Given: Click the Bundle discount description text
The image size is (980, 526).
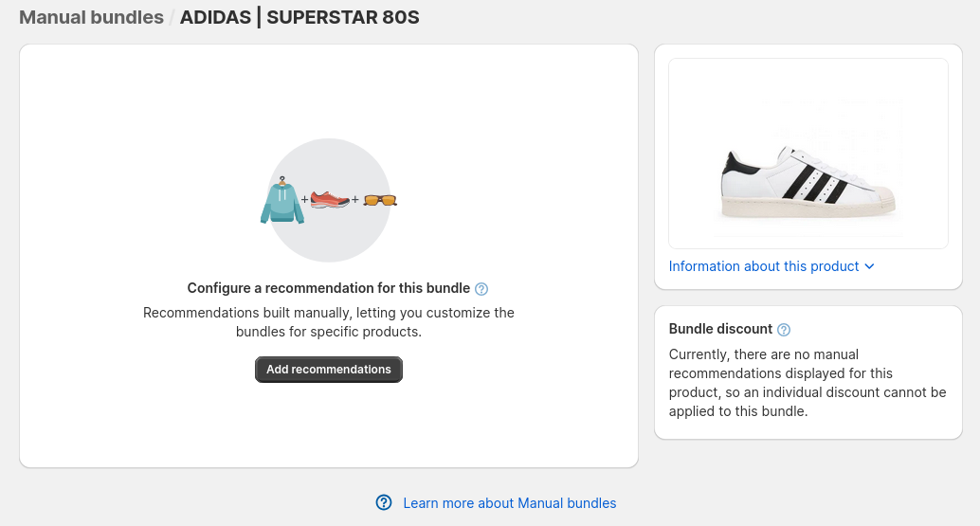Looking at the screenshot, I should click(808, 383).
